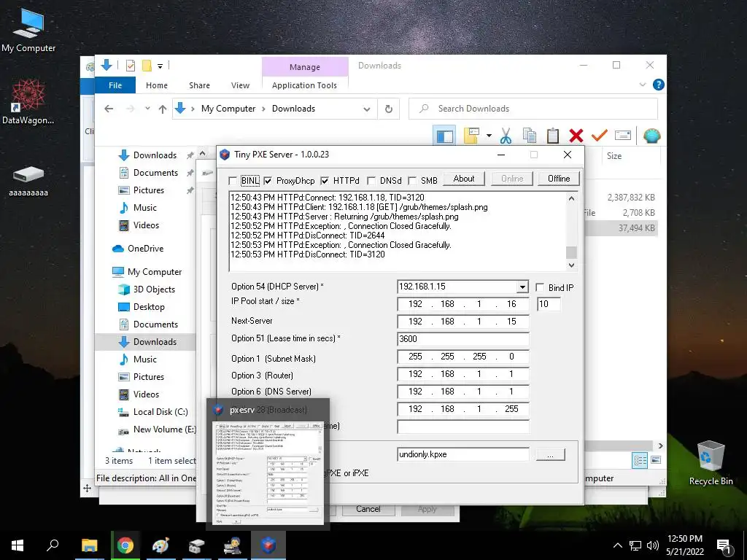Viewport: 747px width, 560px height.
Task: Open the Home ribbon tab
Action: tap(157, 85)
